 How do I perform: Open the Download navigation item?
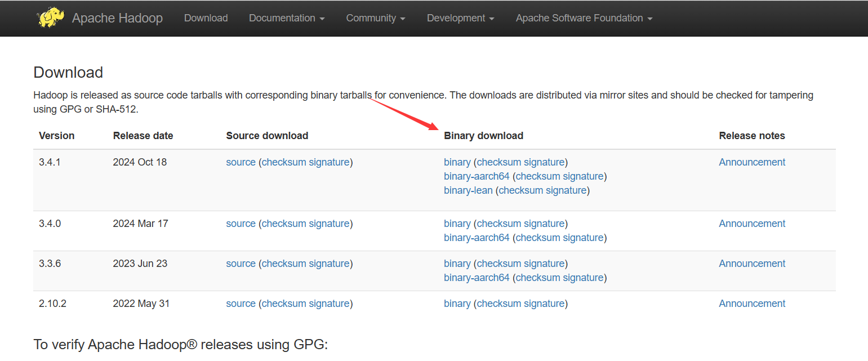click(206, 18)
